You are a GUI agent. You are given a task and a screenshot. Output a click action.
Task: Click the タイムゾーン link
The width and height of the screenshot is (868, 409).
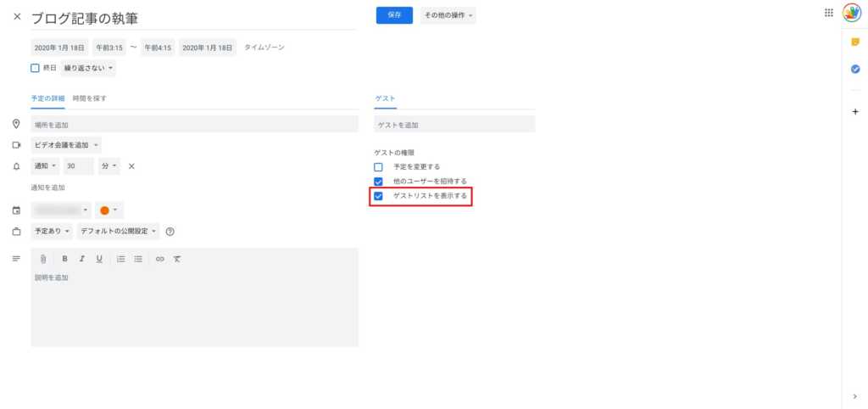coord(264,48)
